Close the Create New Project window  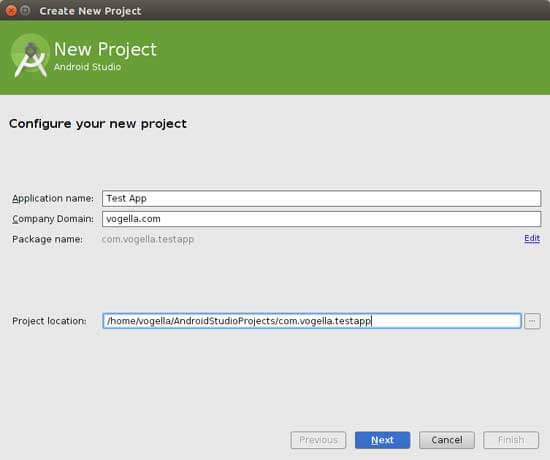11,11
